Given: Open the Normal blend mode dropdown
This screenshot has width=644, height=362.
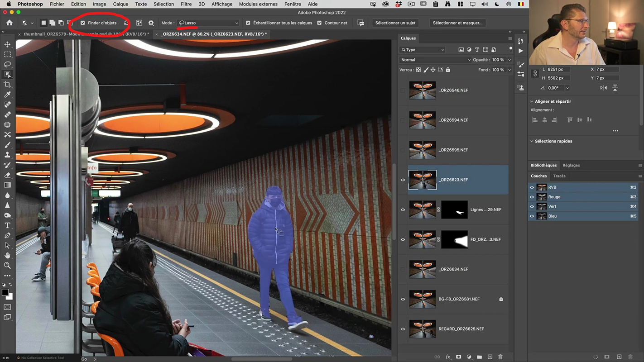Looking at the screenshot, I should [435, 60].
